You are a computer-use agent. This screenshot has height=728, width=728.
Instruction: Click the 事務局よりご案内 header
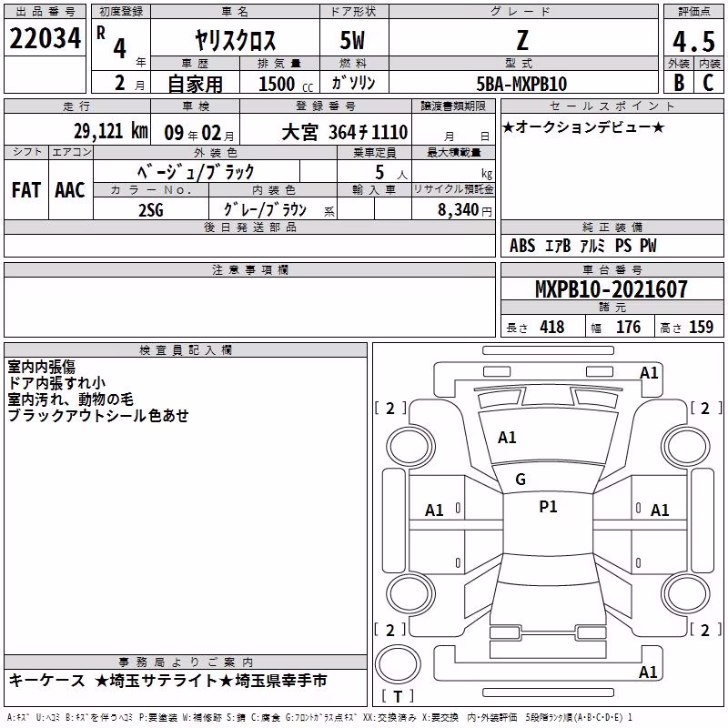pos(186,662)
